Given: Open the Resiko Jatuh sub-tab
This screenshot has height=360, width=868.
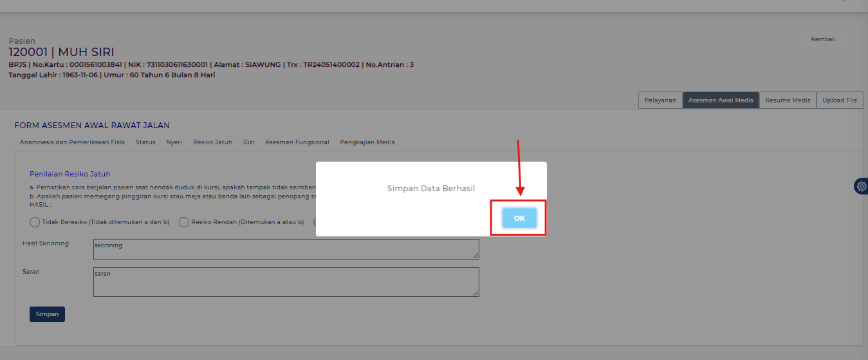Looking at the screenshot, I should 212,142.
